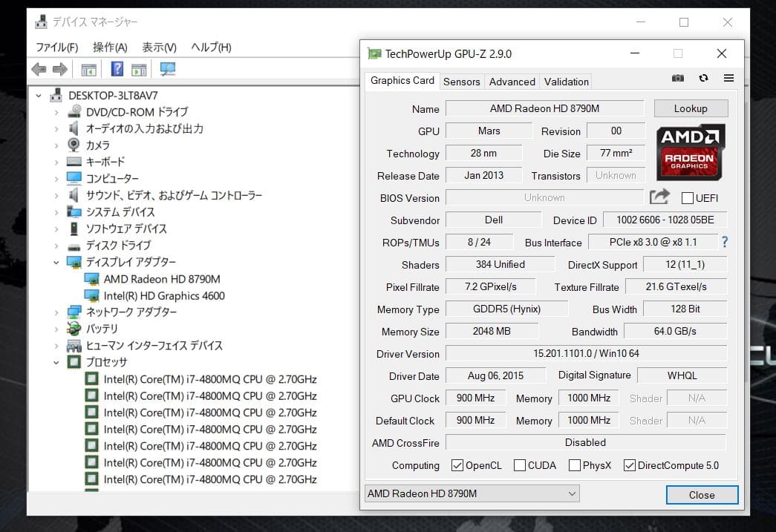Toggle the CUDA checkbox
Image resolution: width=776 pixels, height=532 pixels.
(520, 465)
